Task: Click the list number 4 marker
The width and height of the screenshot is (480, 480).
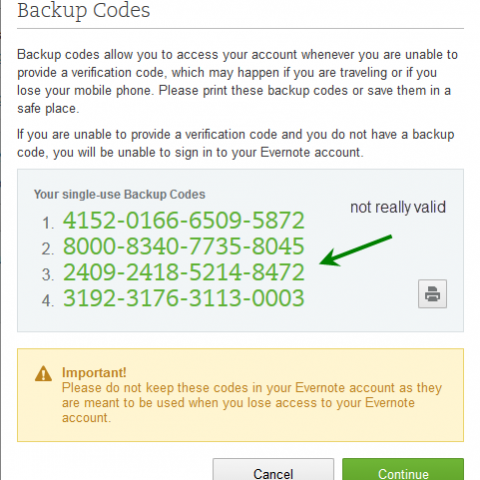Action: coord(48,301)
